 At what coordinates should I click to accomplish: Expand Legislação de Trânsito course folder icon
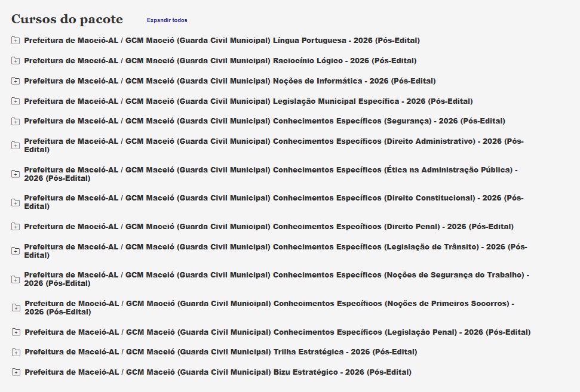point(16,251)
